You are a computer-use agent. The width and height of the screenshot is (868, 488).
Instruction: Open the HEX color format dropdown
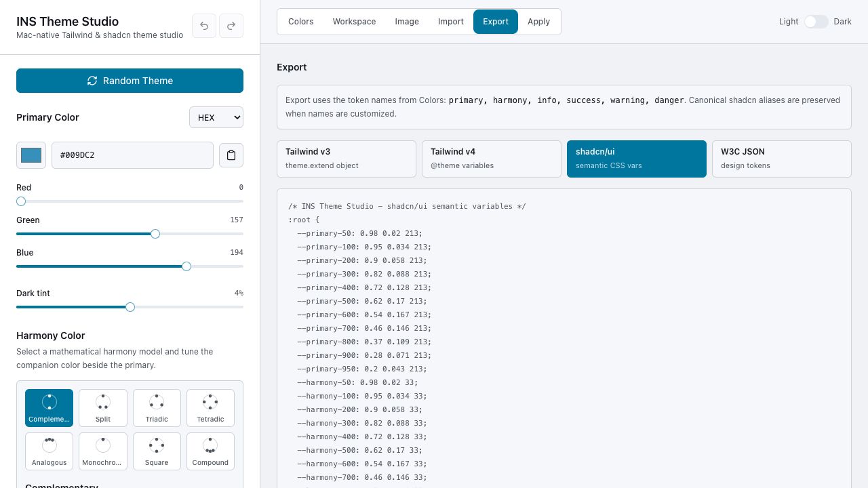(x=216, y=117)
